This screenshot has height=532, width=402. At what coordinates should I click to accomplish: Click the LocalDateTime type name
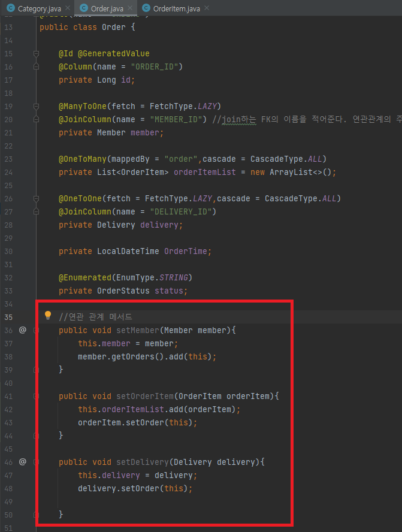(128, 252)
